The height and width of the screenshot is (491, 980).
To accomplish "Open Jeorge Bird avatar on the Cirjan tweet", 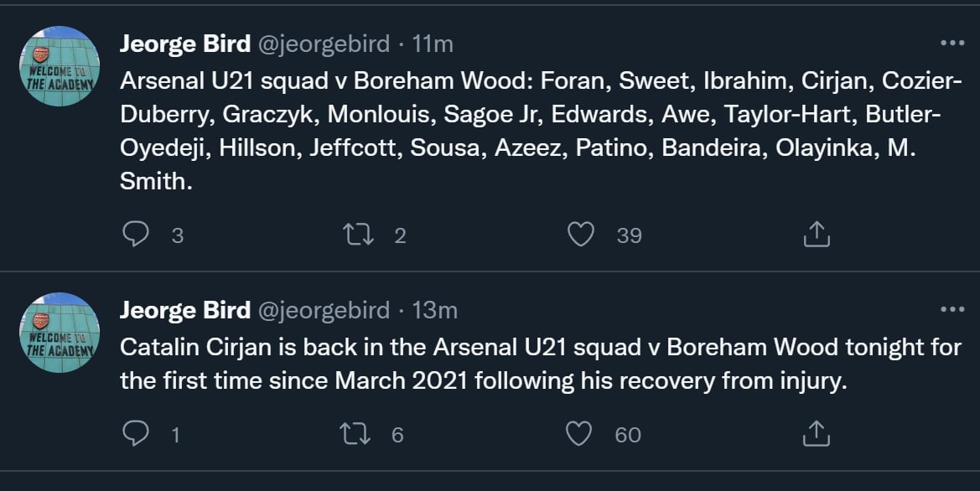I will coord(60,333).
